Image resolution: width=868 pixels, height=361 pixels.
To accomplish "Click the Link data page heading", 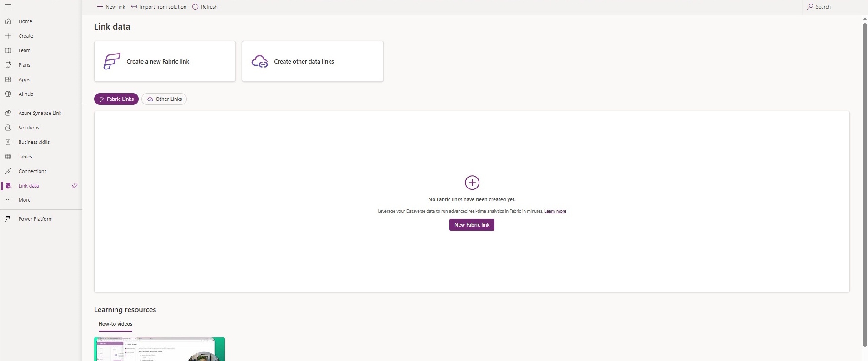I will tap(112, 26).
